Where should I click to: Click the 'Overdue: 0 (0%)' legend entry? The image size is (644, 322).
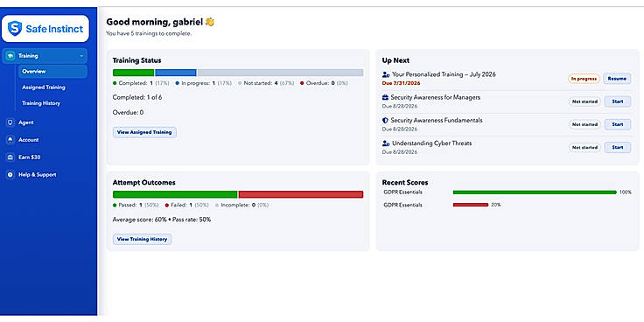(324, 83)
